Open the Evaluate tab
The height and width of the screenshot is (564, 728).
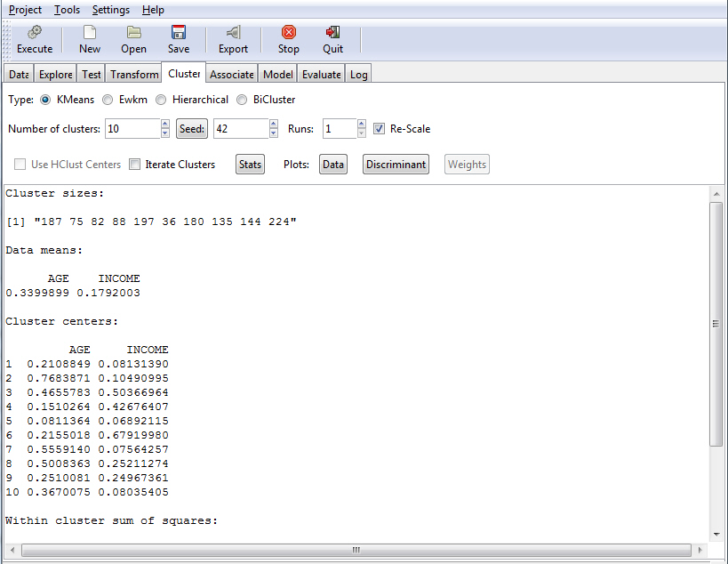coord(321,75)
